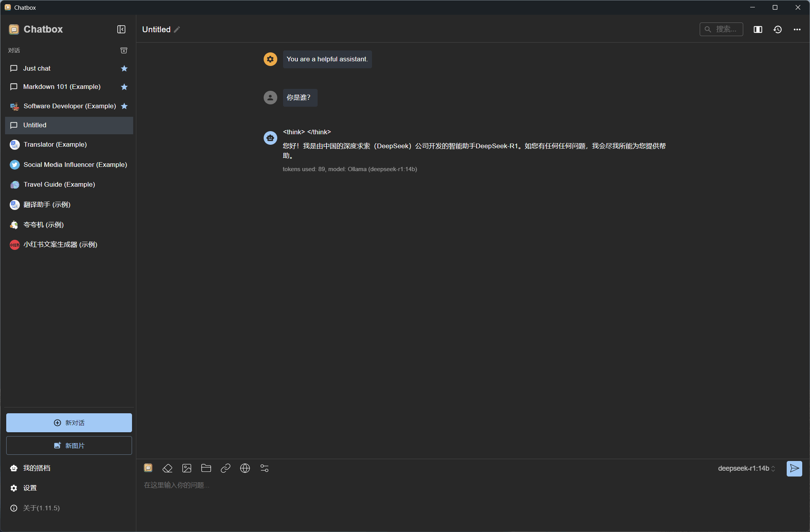
Task: Open the three-dots more options menu
Action: coord(797,29)
